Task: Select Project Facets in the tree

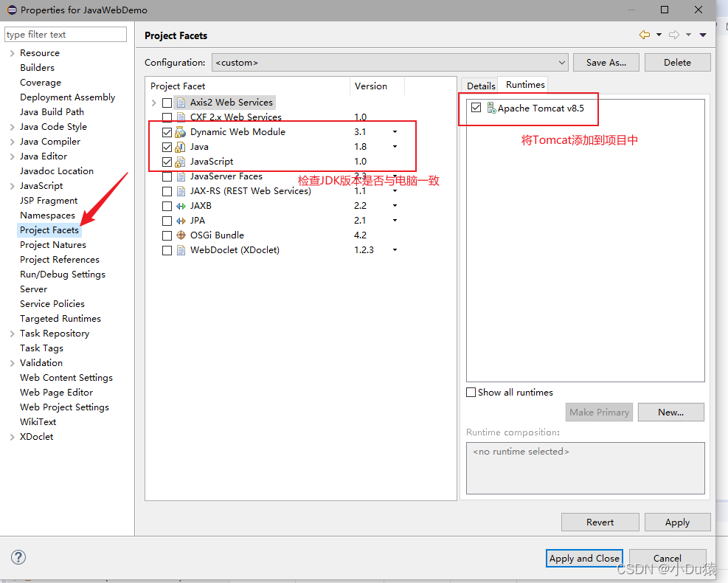Action: pyautogui.click(x=49, y=230)
